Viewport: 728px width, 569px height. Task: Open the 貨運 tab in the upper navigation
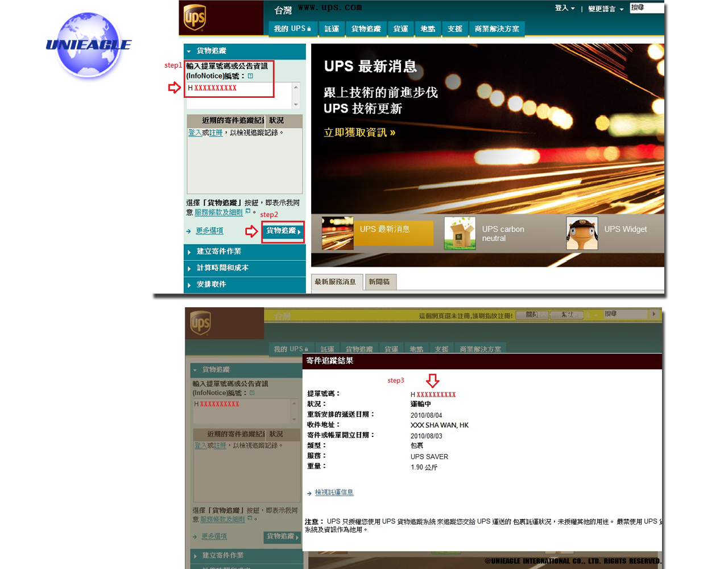tap(400, 28)
